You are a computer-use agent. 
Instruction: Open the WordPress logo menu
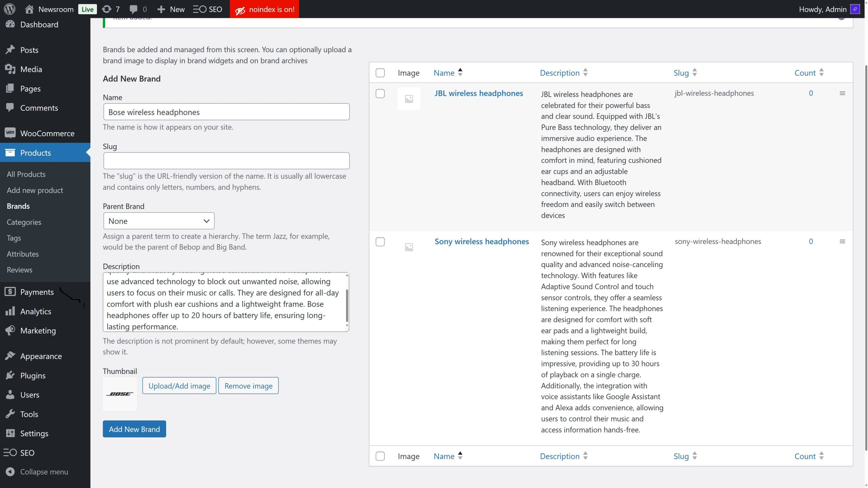coord(10,9)
